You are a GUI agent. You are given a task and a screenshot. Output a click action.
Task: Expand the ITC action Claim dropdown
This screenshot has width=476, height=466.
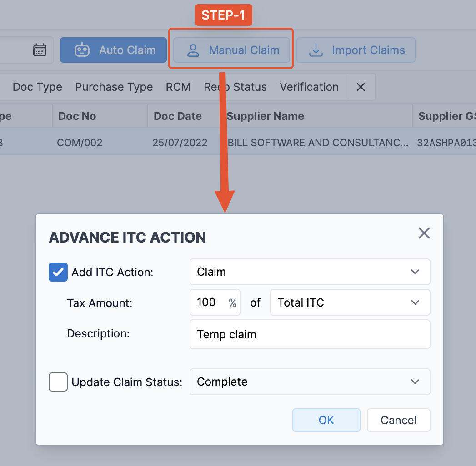coord(310,272)
